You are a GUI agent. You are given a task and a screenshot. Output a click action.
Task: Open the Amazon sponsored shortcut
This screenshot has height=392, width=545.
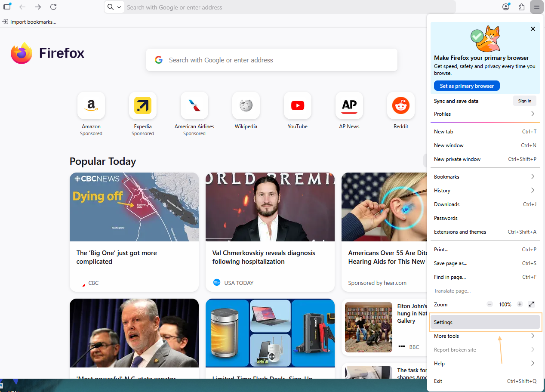(91, 105)
